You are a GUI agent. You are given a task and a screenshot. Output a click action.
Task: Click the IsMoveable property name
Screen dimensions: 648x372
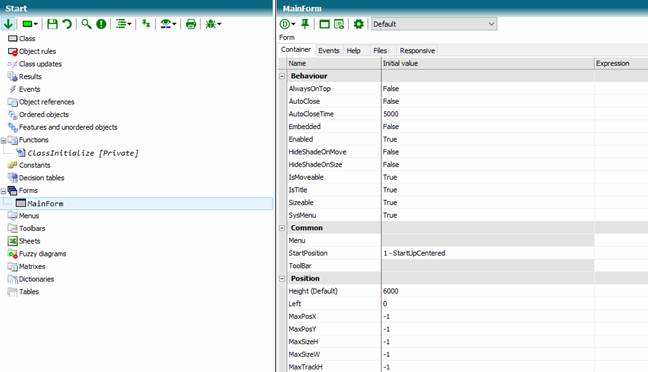point(306,177)
